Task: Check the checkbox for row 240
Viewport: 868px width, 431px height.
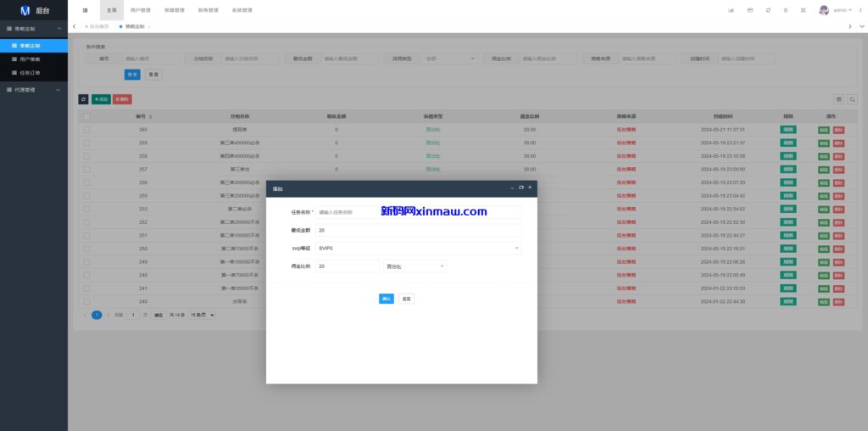Action: [87, 302]
